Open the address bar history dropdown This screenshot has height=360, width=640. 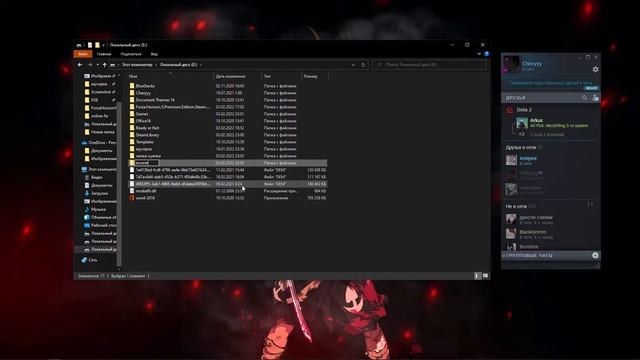coord(353,64)
